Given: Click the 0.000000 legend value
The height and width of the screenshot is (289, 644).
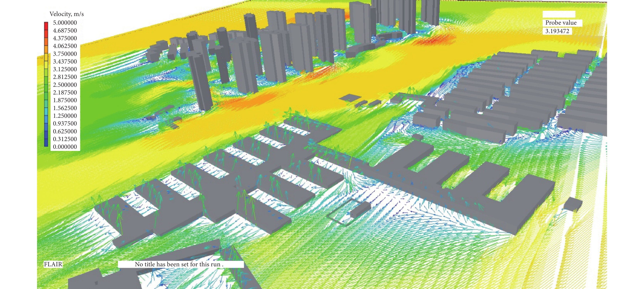Looking at the screenshot, I should click(65, 147).
